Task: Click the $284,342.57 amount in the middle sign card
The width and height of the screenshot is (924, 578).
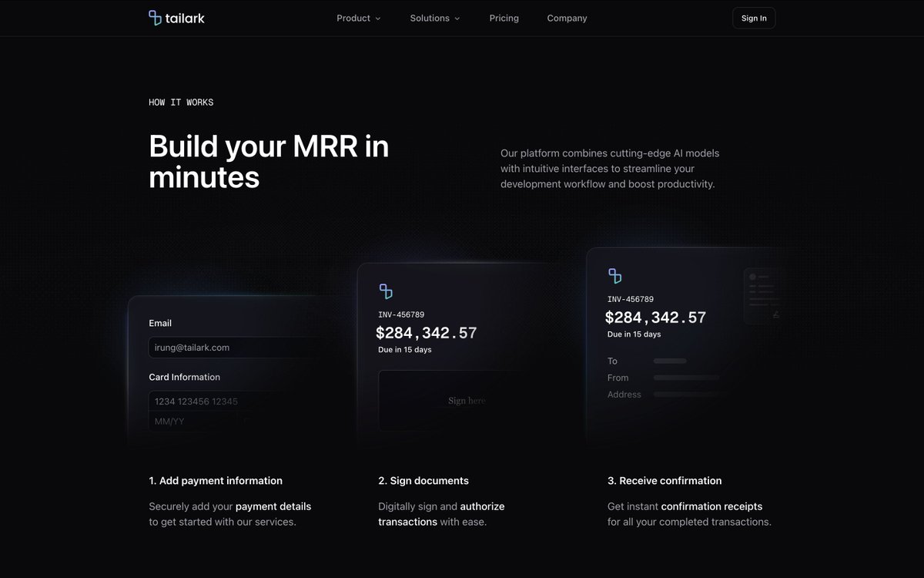Action: [427, 333]
